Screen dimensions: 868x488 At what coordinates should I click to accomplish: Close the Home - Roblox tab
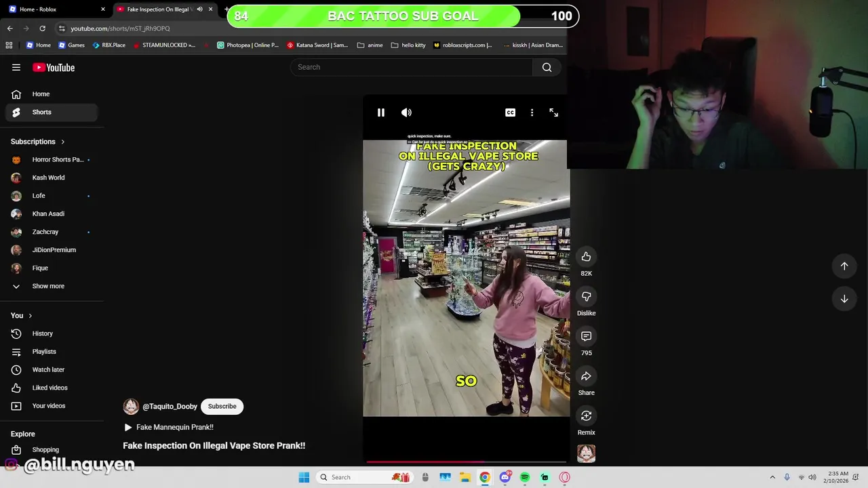[103, 9]
